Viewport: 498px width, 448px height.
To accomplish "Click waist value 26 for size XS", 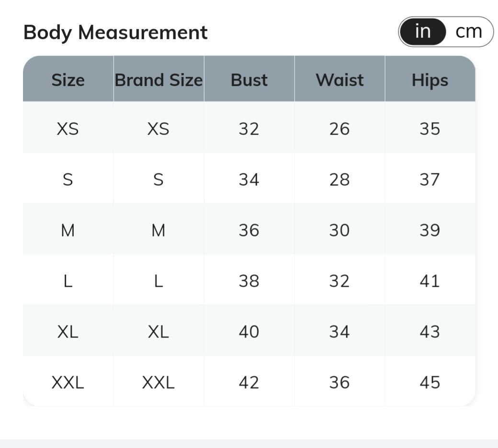I will [340, 129].
